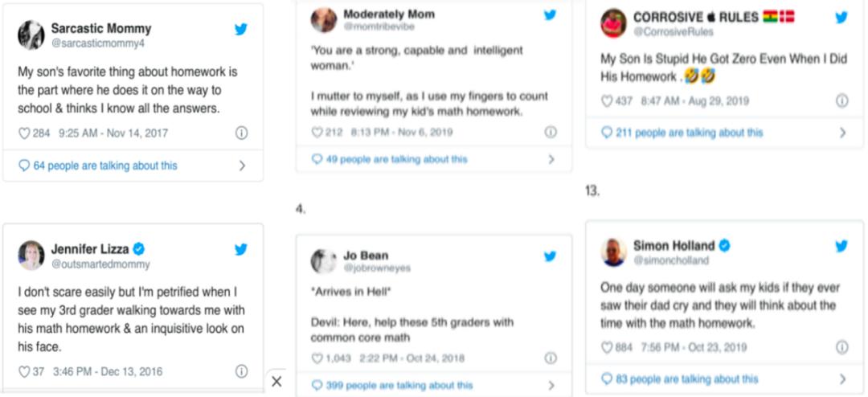
Task: Click Simon Holland's profile avatar
Action: [x=613, y=252]
